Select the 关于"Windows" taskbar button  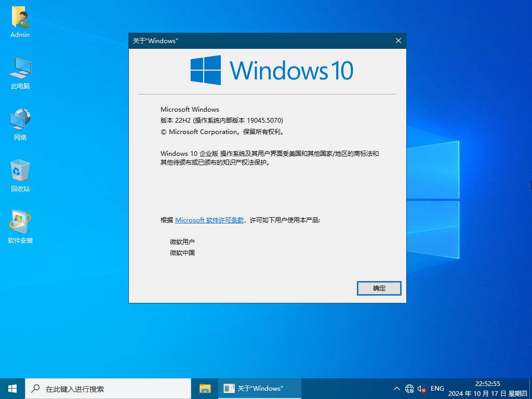pyautogui.click(x=260, y=389)
